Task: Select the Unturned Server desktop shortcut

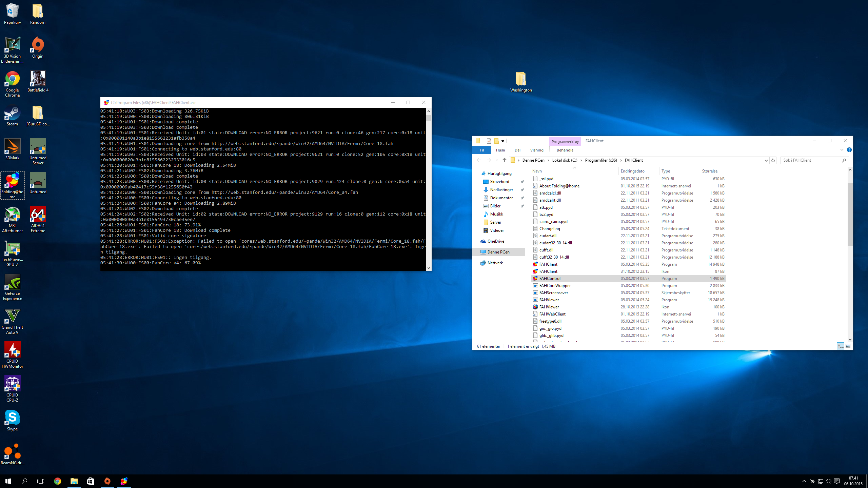Action: (38, 151)
